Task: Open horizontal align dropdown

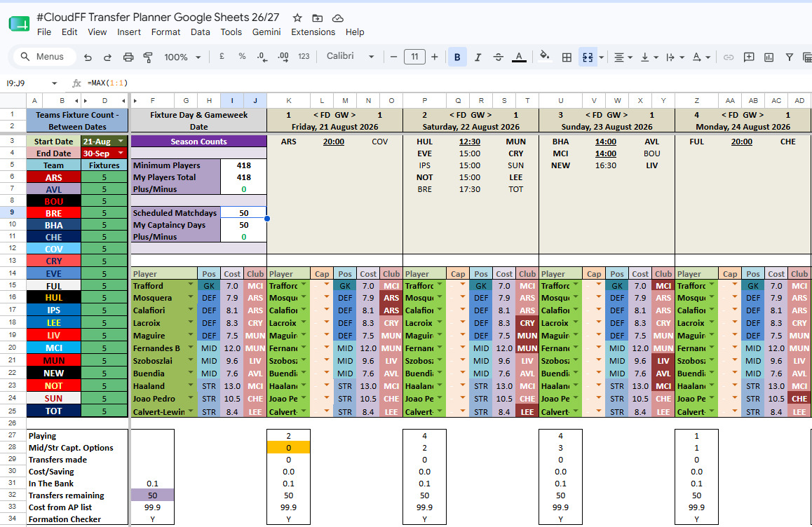Action: pyautogui.click(x=623, y=57)
